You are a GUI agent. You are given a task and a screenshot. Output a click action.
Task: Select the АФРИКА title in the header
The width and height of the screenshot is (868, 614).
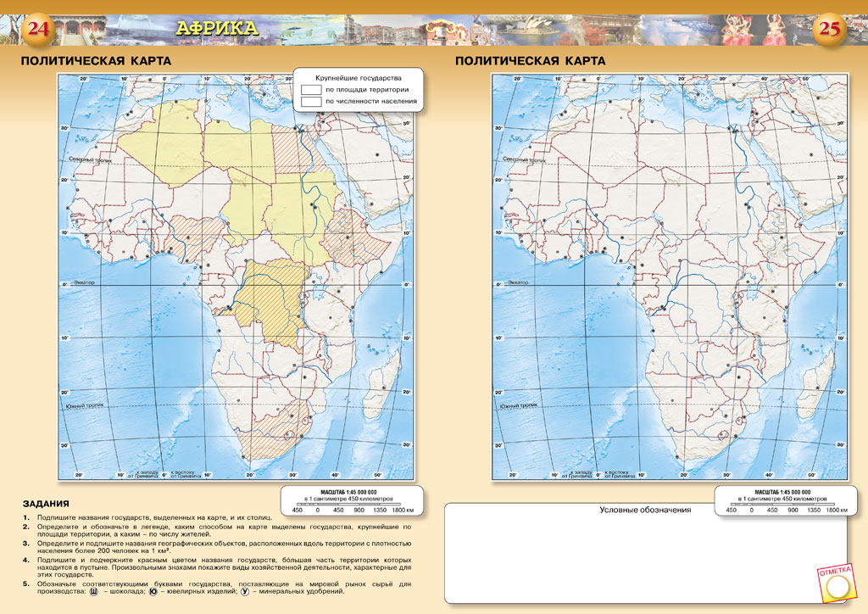tap(217, 28)
